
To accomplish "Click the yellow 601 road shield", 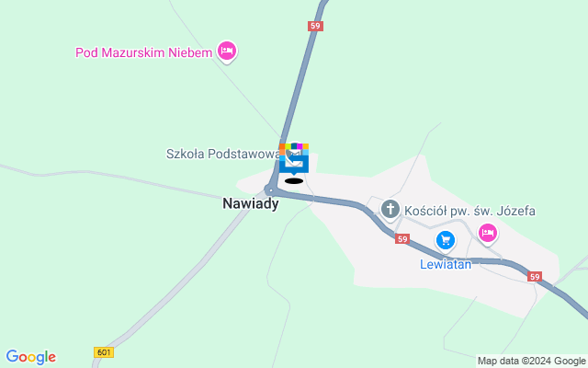I will coord(104,352).
